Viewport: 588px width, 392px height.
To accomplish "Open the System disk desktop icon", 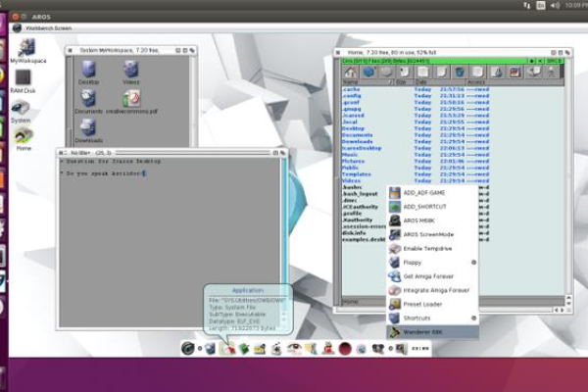I will point(21,111).
